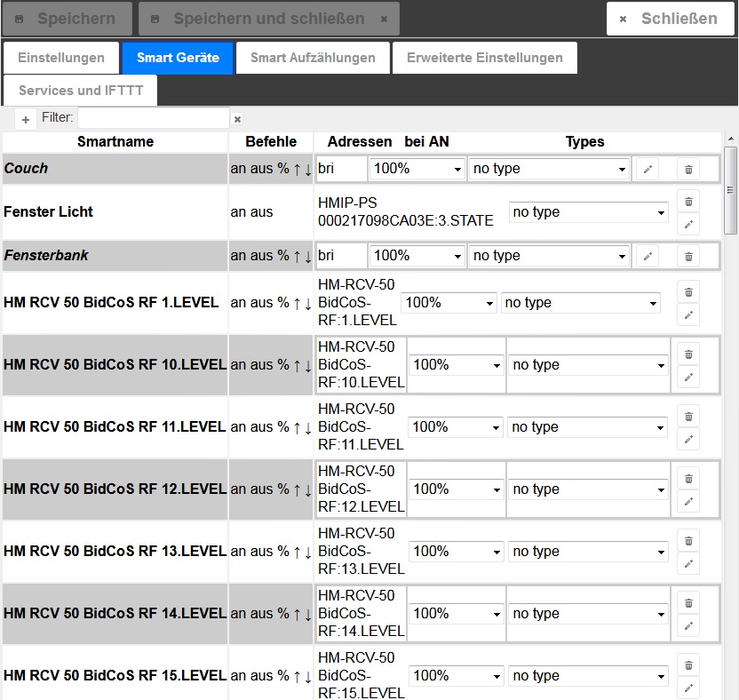Expand the bei AN dropdown for RF 1.LEVEL
The image size is (739, 700).
click(x=449, y=303)
